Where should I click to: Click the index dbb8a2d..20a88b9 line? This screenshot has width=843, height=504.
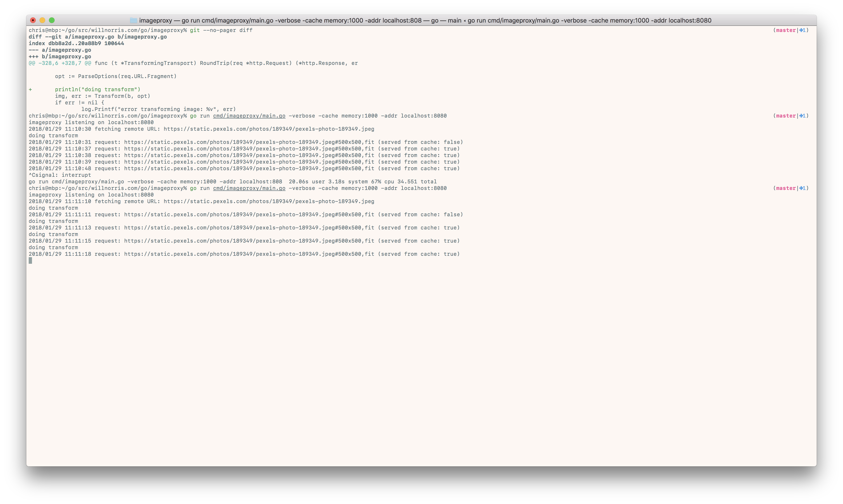[x=76, y=43]
